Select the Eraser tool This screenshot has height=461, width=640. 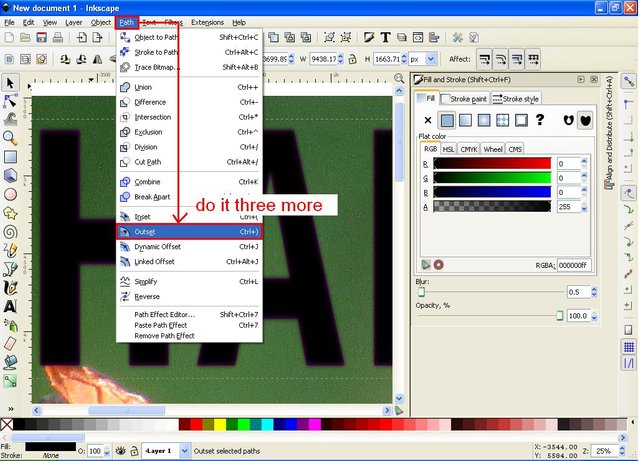[x=10, y=343]
